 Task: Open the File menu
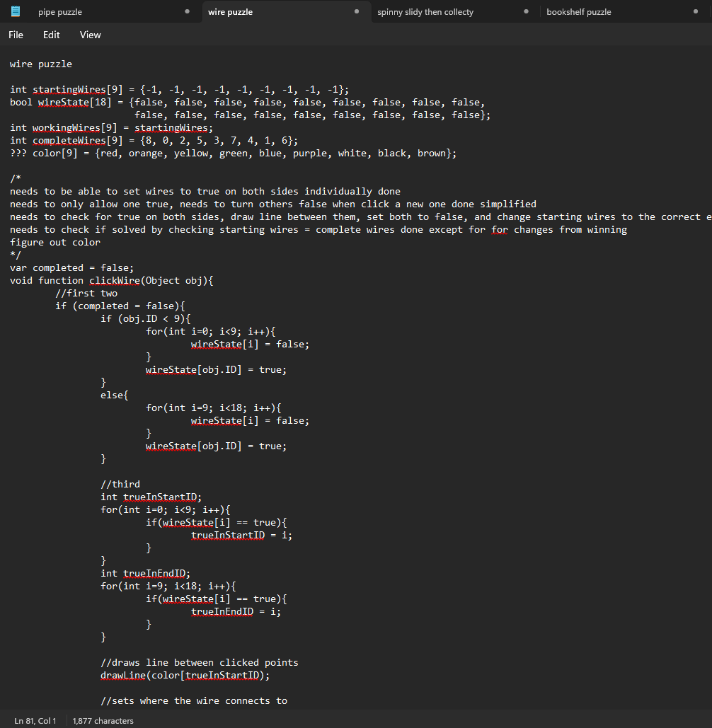coord(16,35)
